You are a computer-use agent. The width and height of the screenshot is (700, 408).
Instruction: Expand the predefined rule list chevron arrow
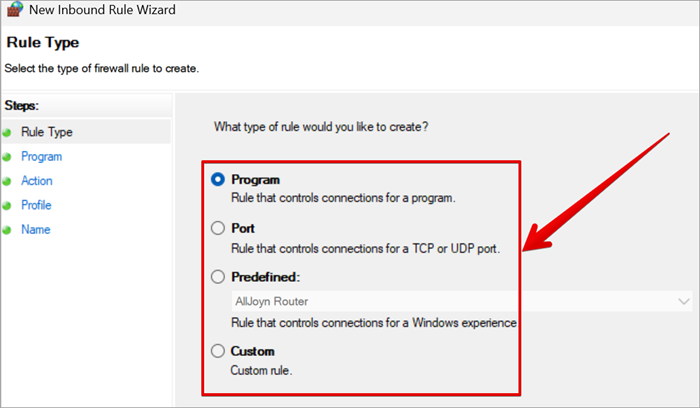coord(684,301)
